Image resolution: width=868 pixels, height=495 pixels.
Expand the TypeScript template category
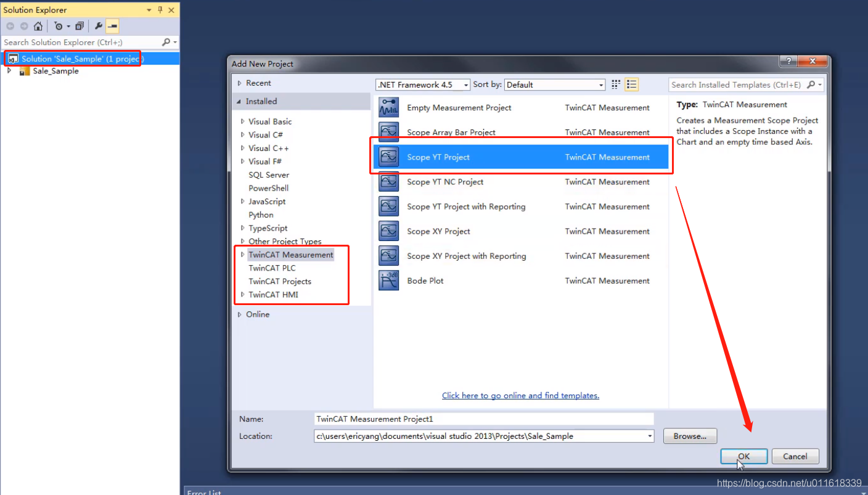click(x=243, y=228)
